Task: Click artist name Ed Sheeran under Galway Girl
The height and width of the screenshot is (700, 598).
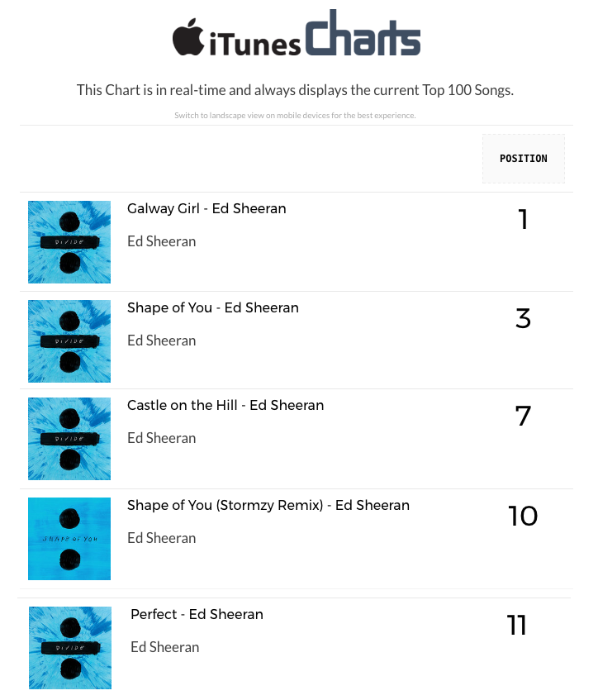Action: [x=162, y=241]
